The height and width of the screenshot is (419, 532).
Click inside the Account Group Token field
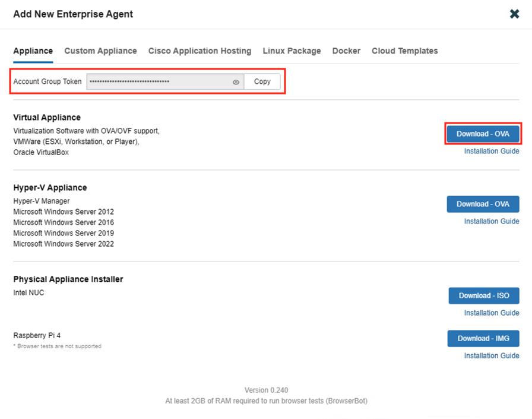pos(157,82)
